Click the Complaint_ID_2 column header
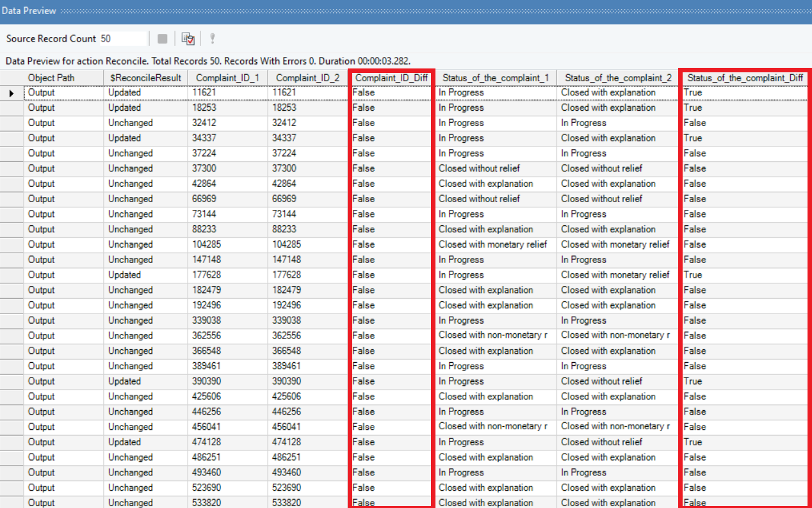The image size is (812, 508). pos(307,77)
